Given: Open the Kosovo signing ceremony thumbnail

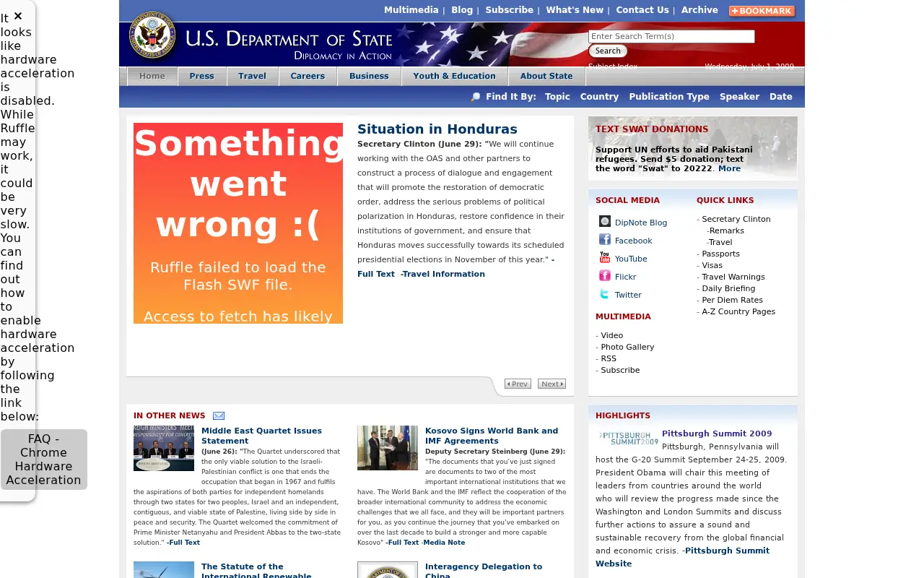Looking at the screenshot, I should (x=388, y=448).
